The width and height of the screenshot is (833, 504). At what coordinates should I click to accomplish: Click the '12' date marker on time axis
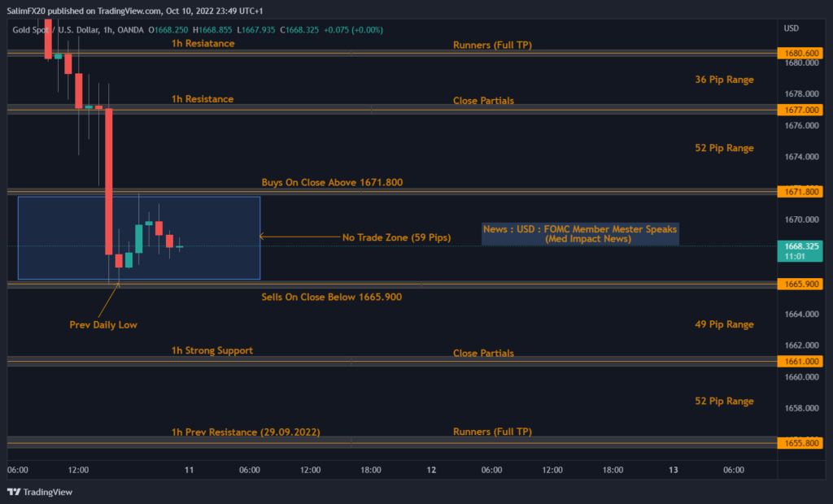coord(431,470)
